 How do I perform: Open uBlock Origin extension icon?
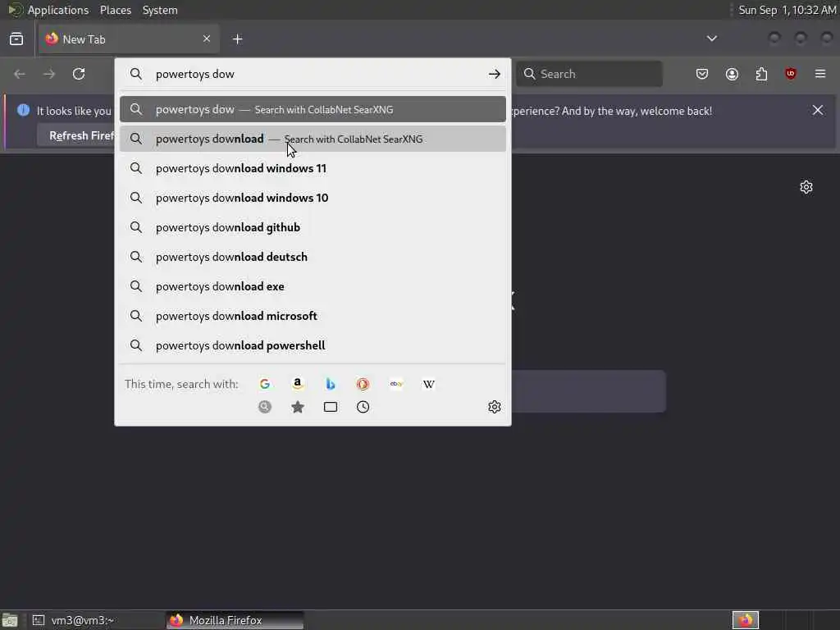click(x=791, y=74)
